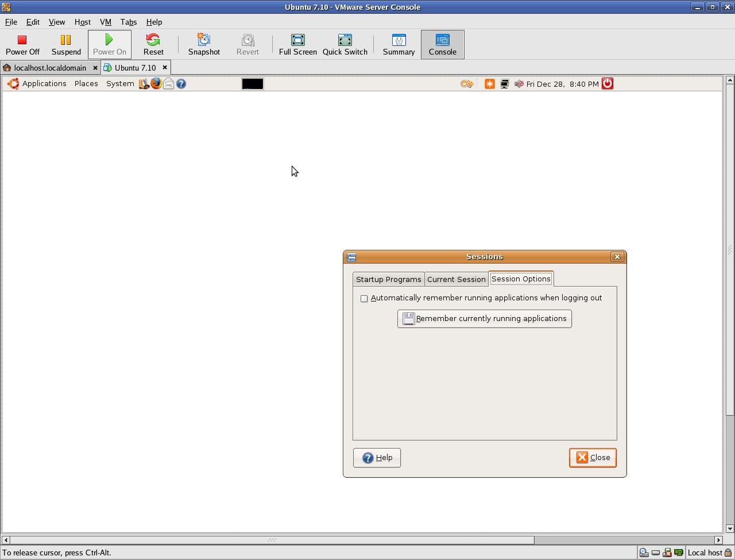Open the Ubuntu Applications menu
The height and width of the screenshot is (560, 735).
[x=38, y=84]
